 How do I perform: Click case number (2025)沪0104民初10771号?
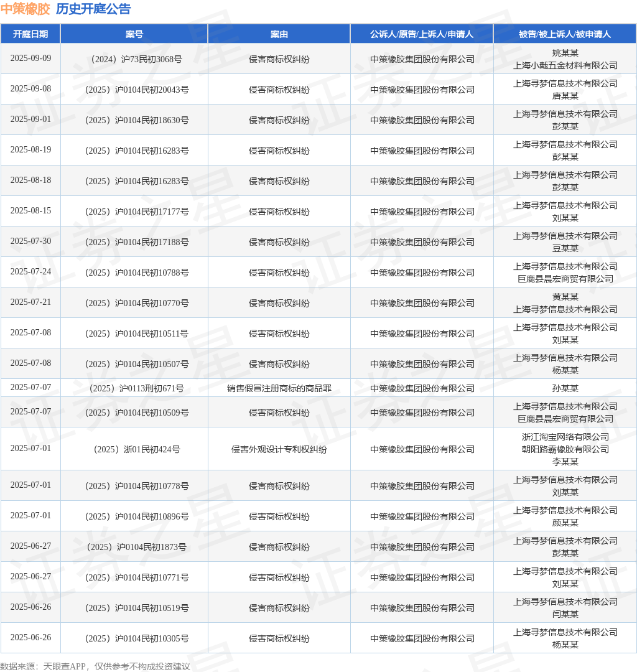pyautogui.click(x=134, y=577)
